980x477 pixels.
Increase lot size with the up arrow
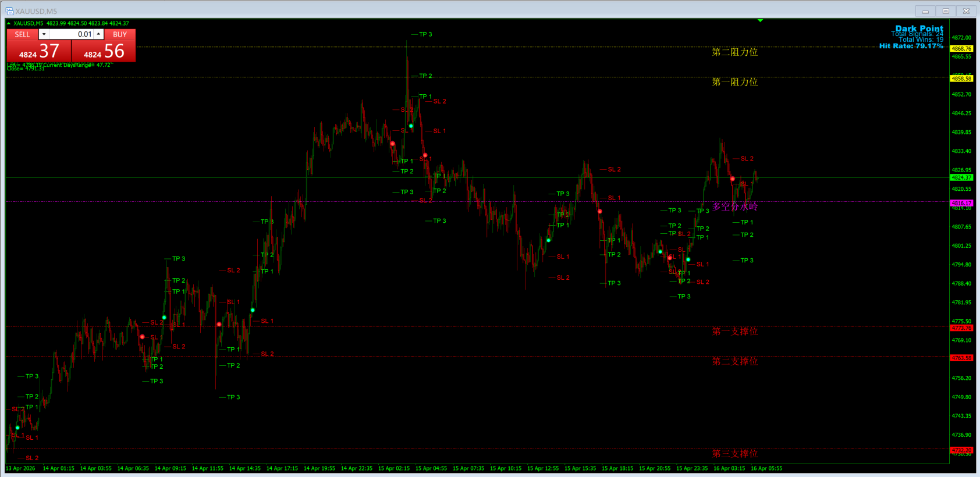tap(99, 34)
